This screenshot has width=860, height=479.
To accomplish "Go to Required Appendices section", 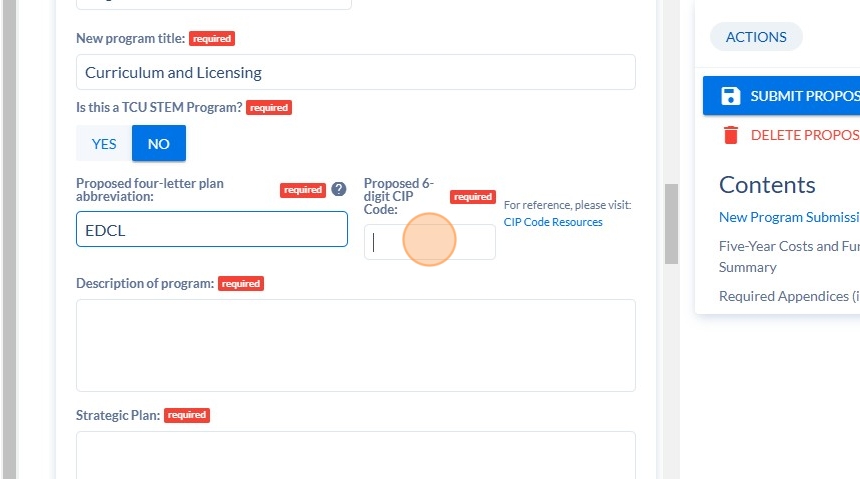I will [789, 296].
